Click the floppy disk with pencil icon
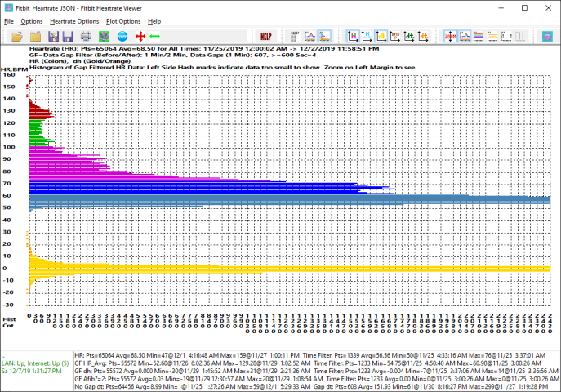 coord(53,37)
